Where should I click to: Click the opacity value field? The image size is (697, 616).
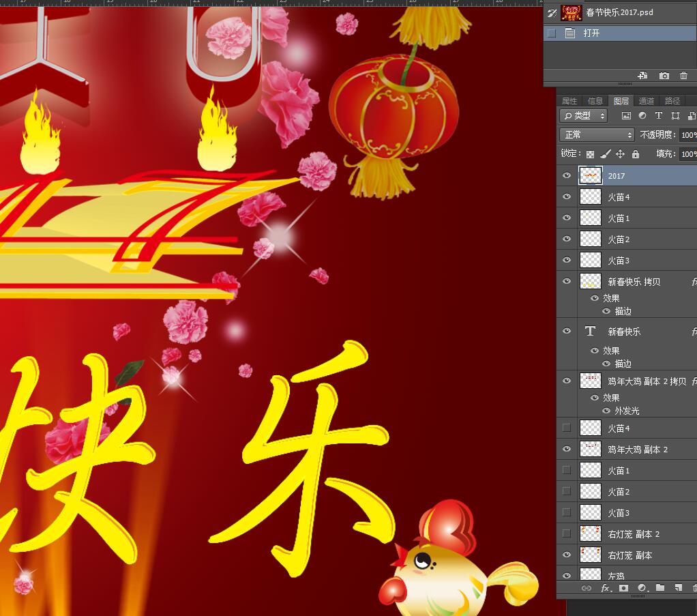tap(688, 135)
